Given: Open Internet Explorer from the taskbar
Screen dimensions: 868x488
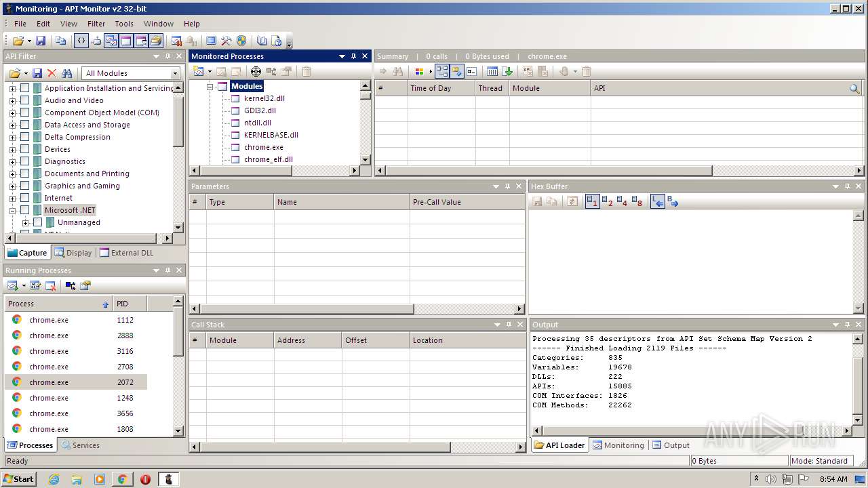Looking at the screenshot, I should click(x=54, y=479).
